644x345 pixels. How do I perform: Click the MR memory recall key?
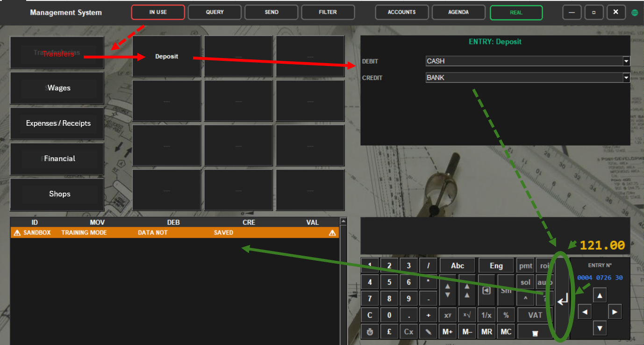click(x=487, y=331)
